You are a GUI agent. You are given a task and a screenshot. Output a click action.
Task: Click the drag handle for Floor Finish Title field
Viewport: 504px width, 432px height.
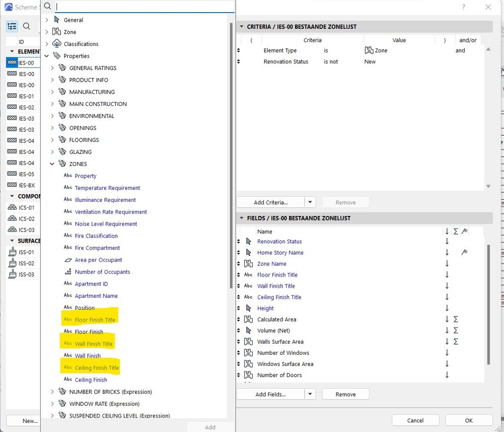pyautogui.click(x=239, y=275)
